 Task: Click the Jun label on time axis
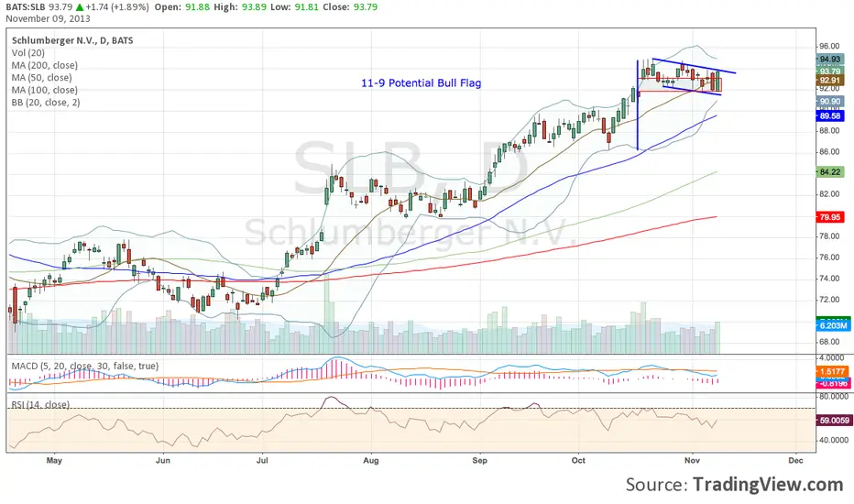click(163, 460)
